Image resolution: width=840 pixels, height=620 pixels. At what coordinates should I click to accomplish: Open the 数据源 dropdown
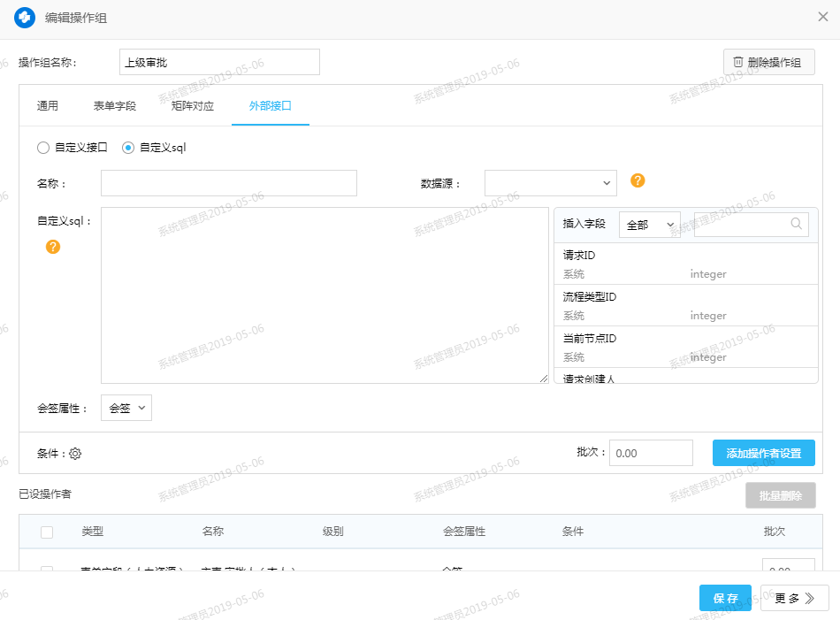[550, 183]
